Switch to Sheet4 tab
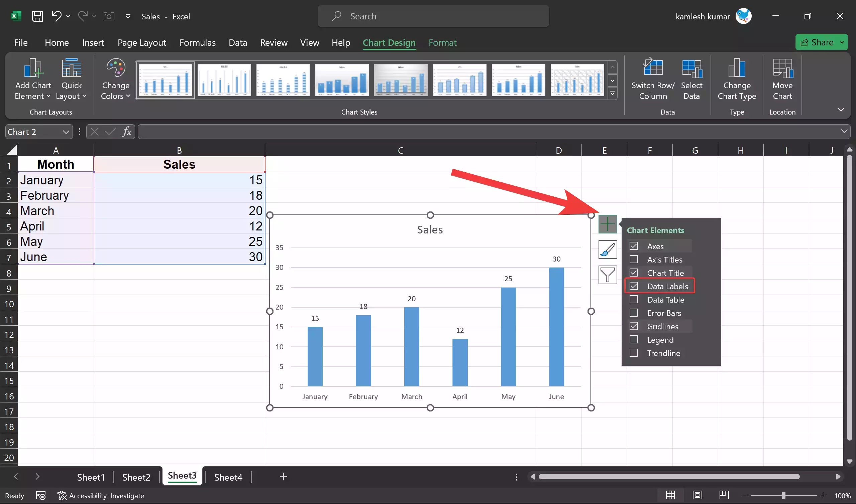Viewport: 856px width, 504px height. pos(228,477)
